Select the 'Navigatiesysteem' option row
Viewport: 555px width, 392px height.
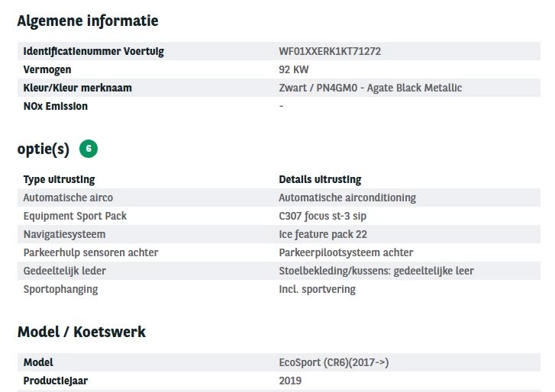coord(64,235)
